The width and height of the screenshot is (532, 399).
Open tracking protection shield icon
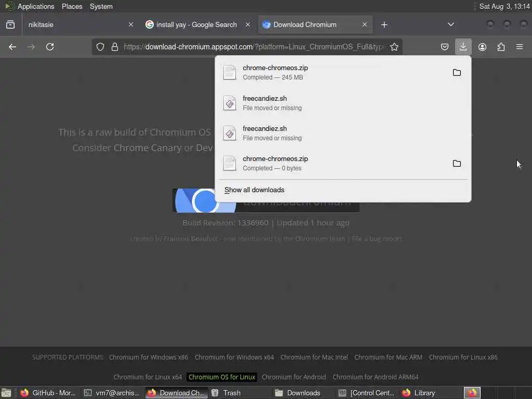click(100, 47)
